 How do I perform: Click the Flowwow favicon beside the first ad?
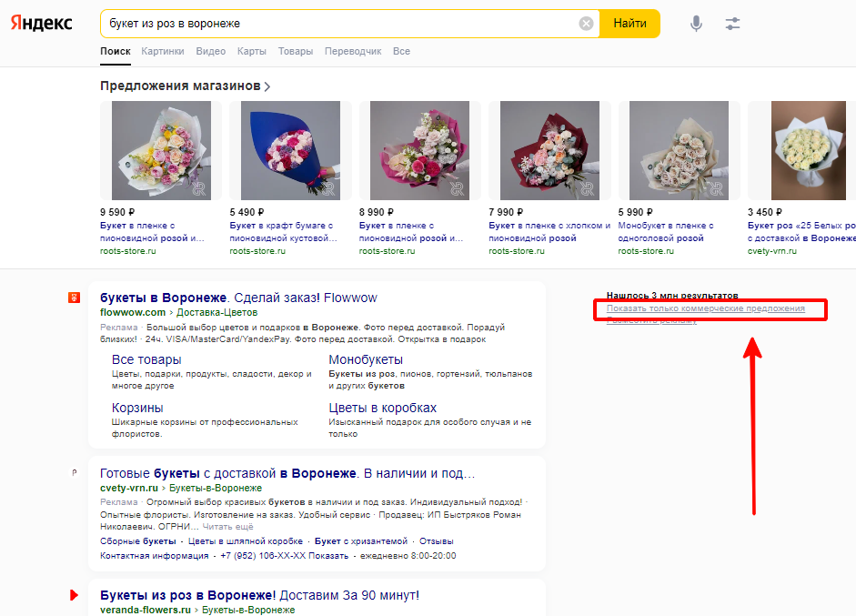coord(74,298)
